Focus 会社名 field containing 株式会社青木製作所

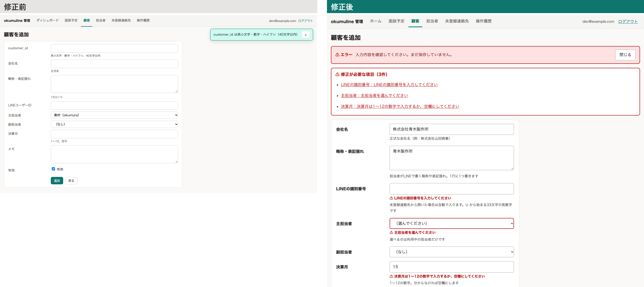pyautogui.click(x=452, y=129)
